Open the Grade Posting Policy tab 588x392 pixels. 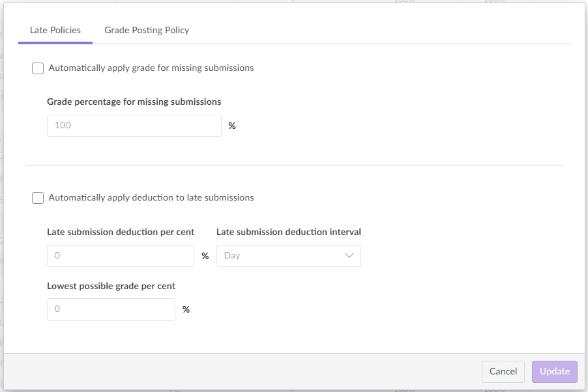pyautogui.click(x=147, y=30)
